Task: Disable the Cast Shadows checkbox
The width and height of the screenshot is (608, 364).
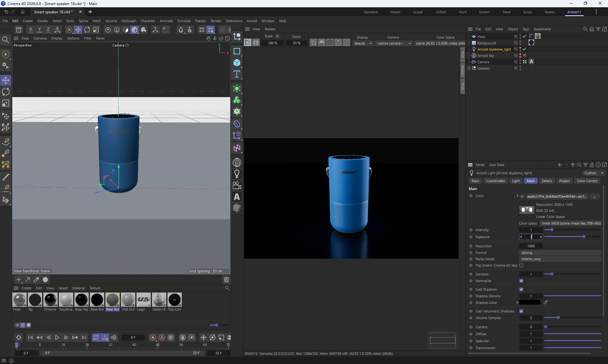Action: click(x=521, y=289)
